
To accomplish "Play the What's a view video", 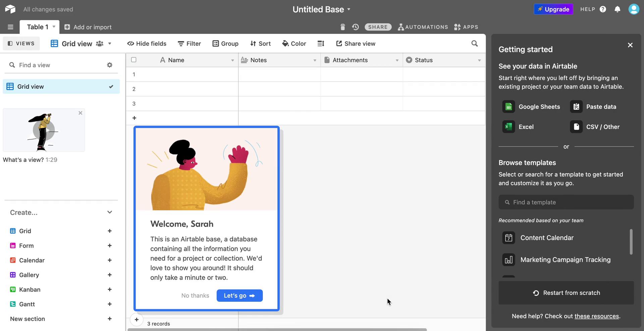I will tap(44, 130).
